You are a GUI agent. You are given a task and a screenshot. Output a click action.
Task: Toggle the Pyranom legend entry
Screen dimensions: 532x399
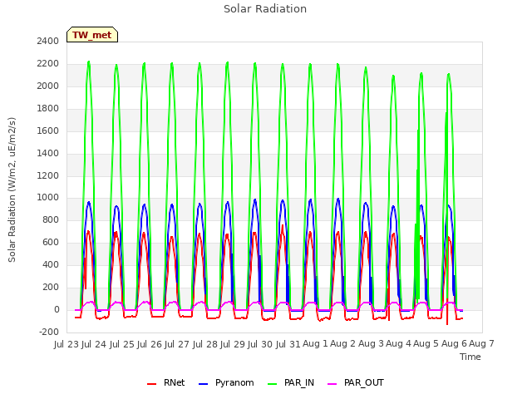[x=226, y=382]
